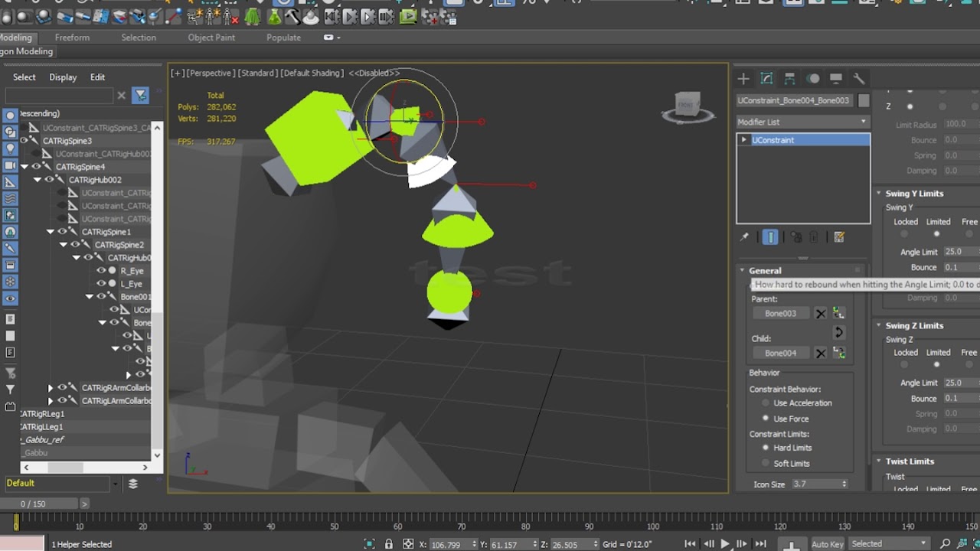Click the Configure Modifier Sets icon

point(839,237)
